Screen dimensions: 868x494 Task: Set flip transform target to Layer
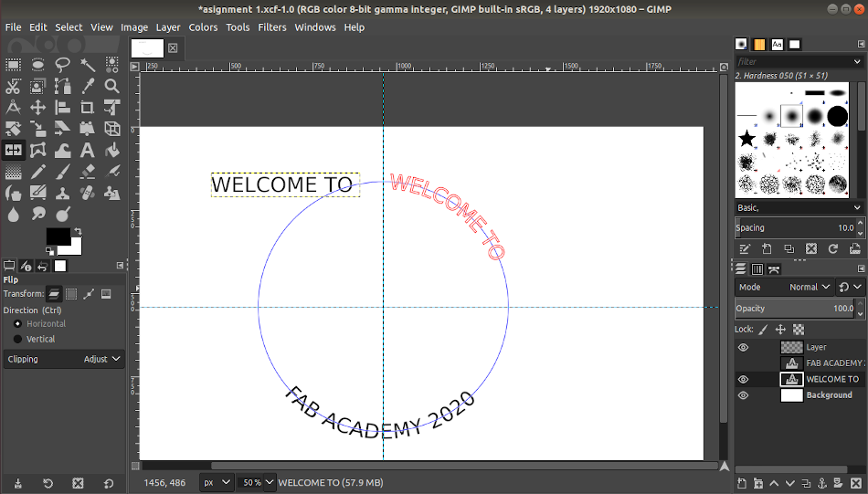(54, 294)
